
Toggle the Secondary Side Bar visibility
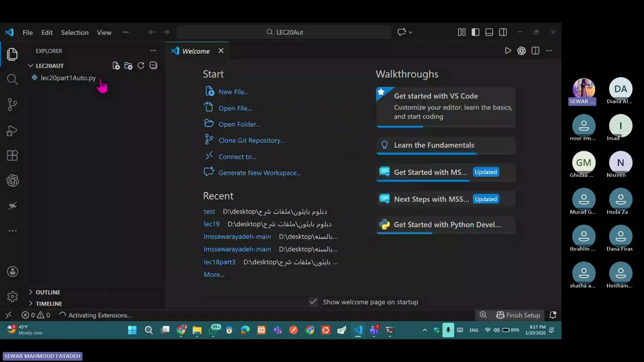(x=503, y=32)
